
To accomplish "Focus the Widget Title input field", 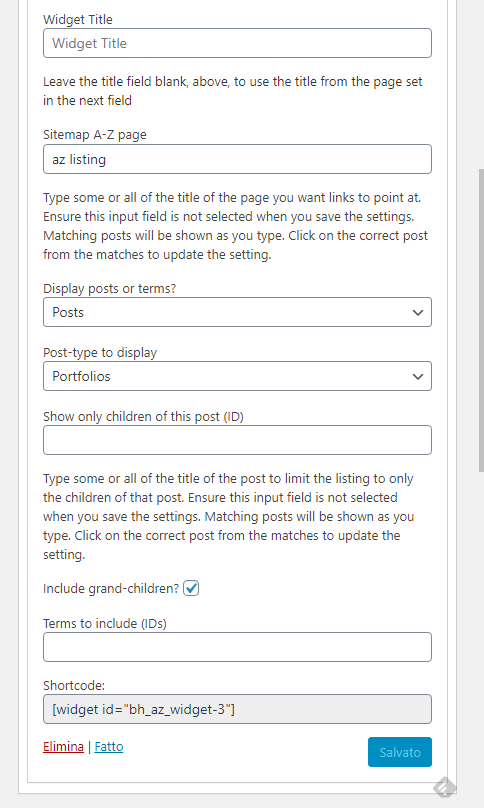I will (x=237, y=43).
